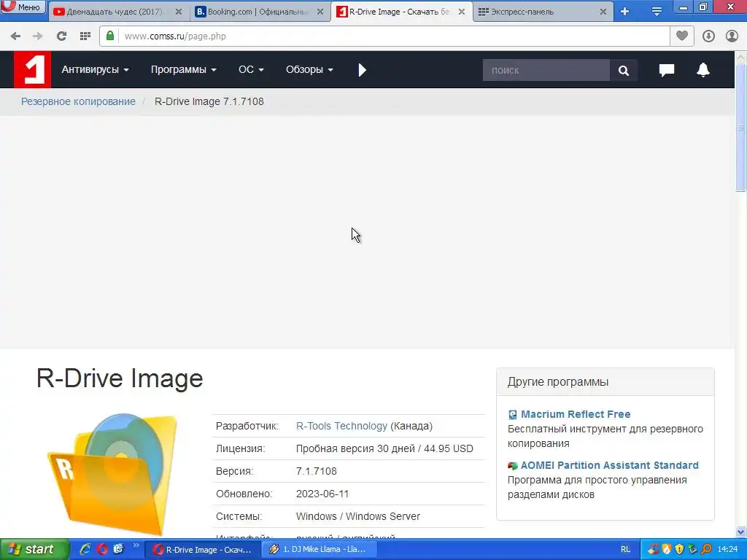The height and width of the screenshot is (560, 747).
Task: Open the tab list menu icon
Action: (657, 12)
